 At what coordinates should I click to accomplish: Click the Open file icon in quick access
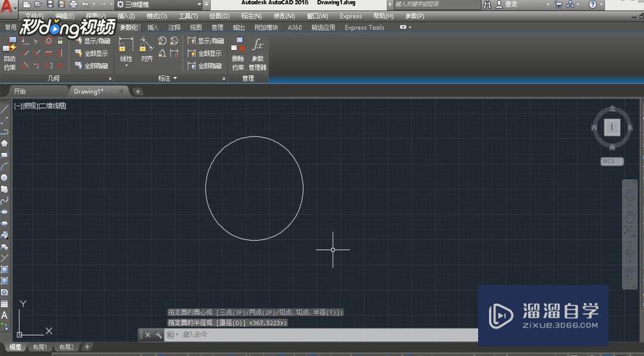pyautogui.click(x=38, y=4)
